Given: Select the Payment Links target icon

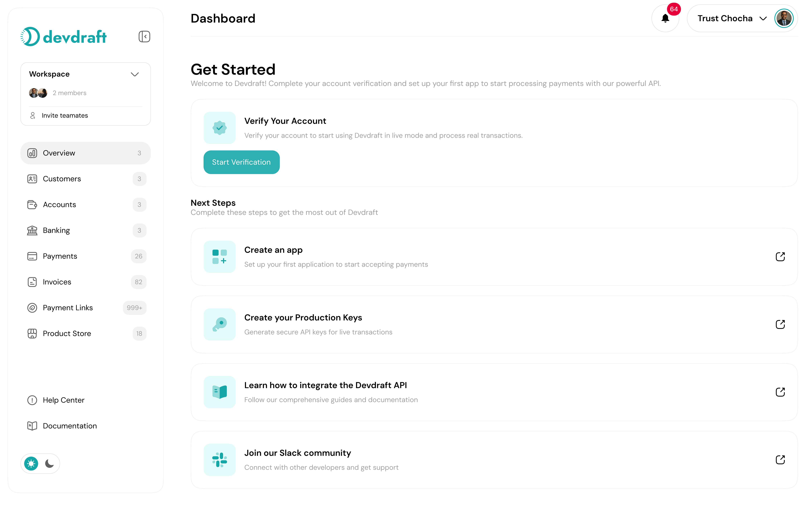Looking at the screenshot, I should [x=32, y=308].
